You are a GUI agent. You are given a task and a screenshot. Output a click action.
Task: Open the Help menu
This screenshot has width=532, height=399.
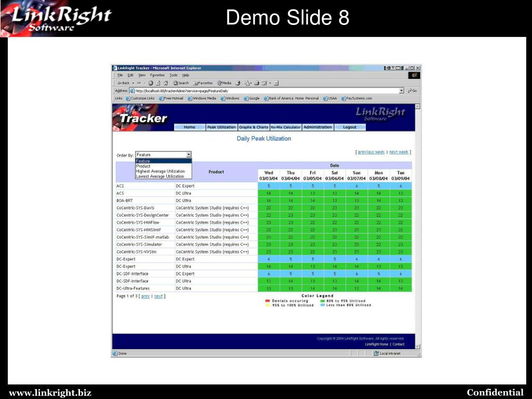pos(185,75)
